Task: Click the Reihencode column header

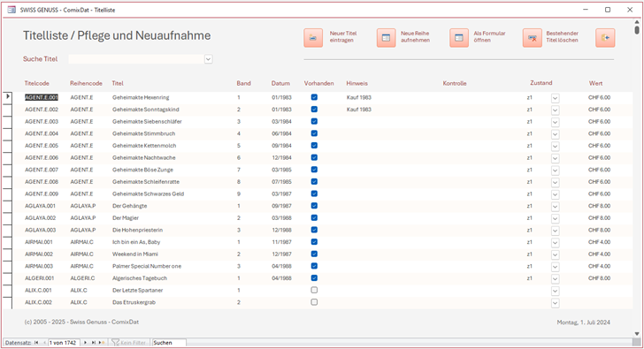Action: coord(86,83)
